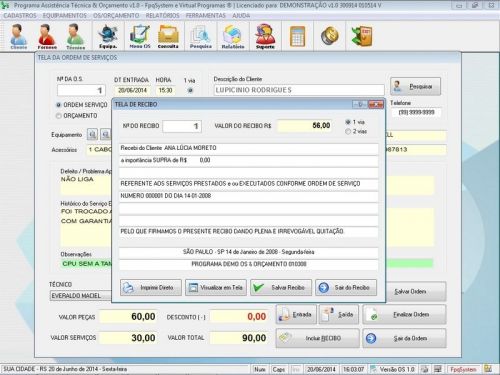Open the Técnico toolbar icon
Image resolution: width=500 pixels, height=375 pixels.
coord(75,36)
